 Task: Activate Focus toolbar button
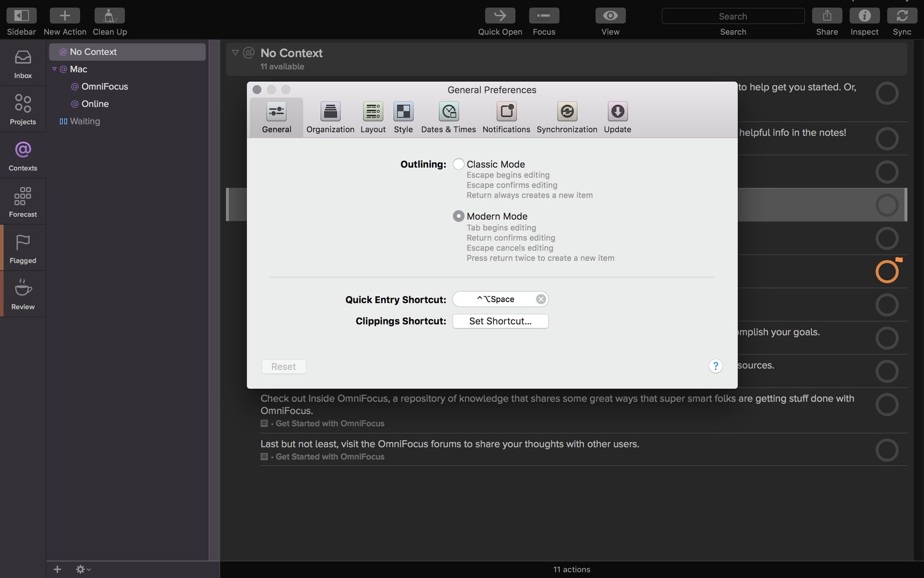tap(544, 16)
